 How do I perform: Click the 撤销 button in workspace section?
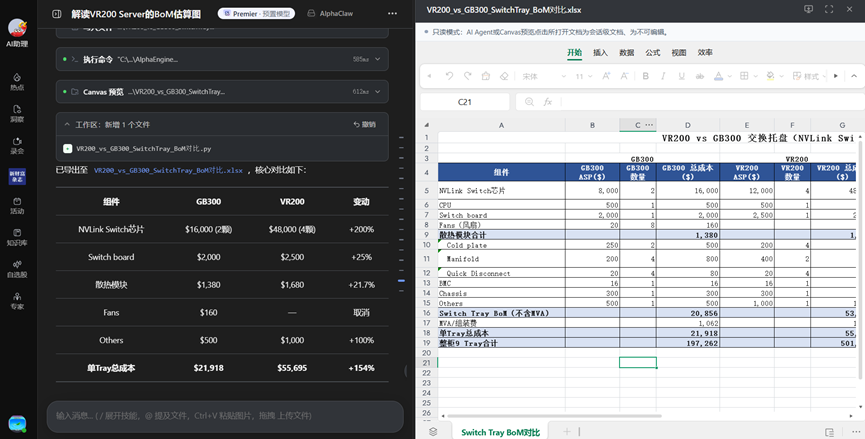pos(365,125)
